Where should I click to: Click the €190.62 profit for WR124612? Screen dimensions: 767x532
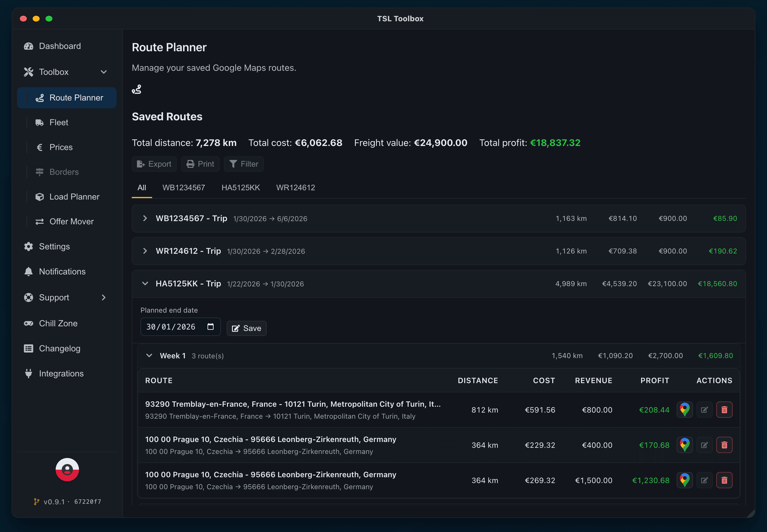[x=723, y=251]
